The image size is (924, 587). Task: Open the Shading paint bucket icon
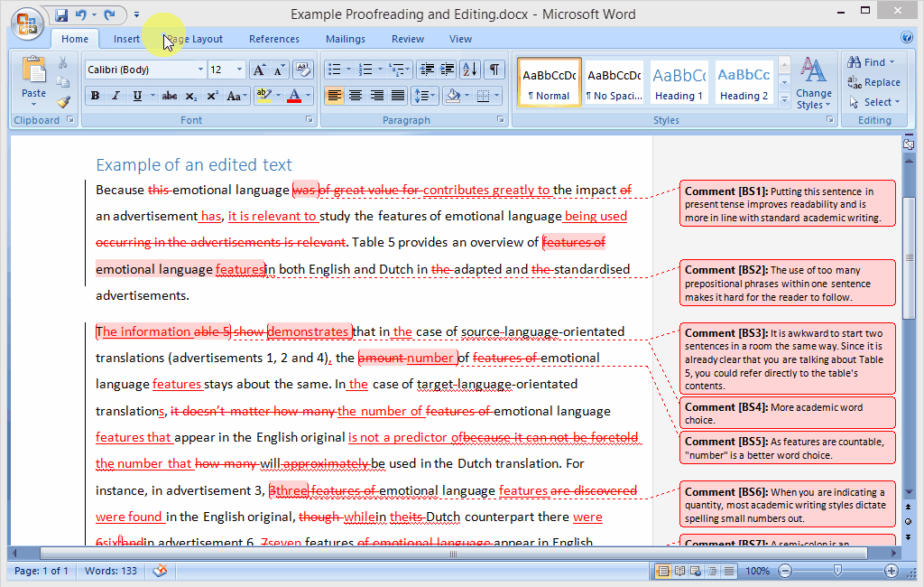(x=452, y=96)
